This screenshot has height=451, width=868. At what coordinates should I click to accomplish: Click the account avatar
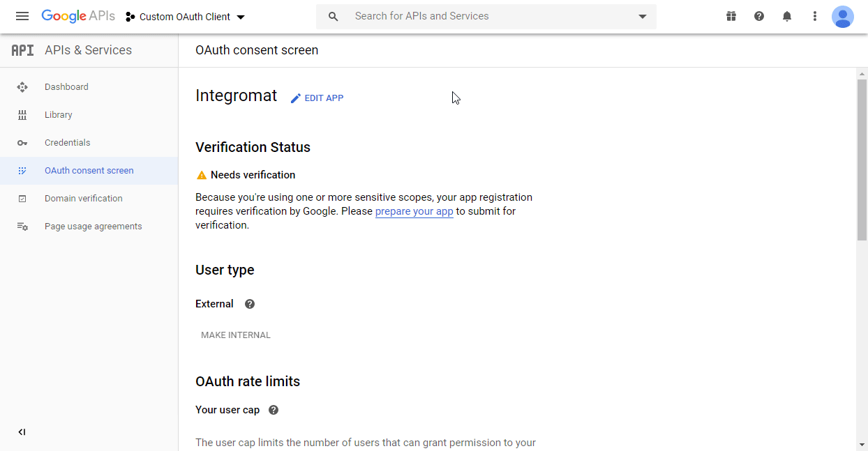tap(843, 16)
